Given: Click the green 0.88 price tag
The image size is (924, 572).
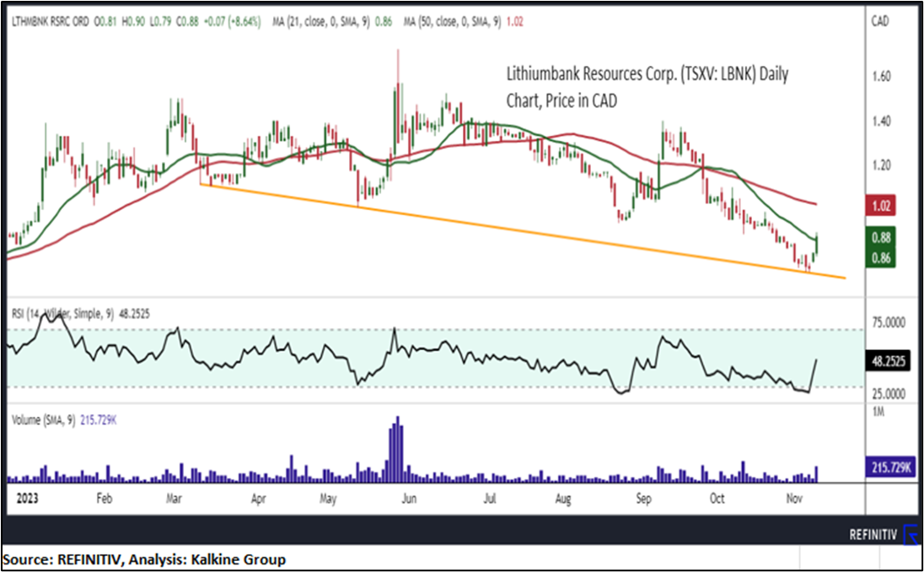Looking at the screenshot, I should pyautogui.click(x=881, y=237).
